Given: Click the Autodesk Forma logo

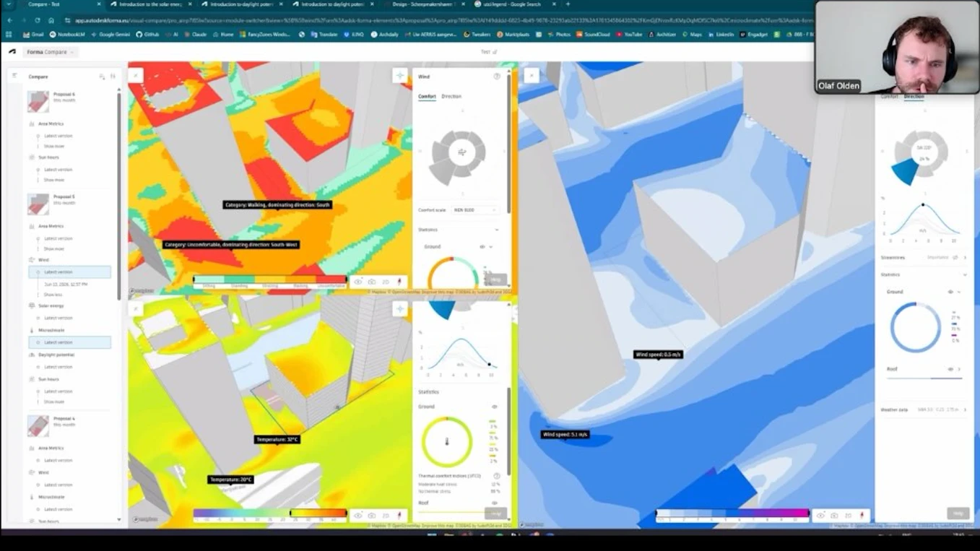Looking at the screenshot, I should [x=12, y=52].
